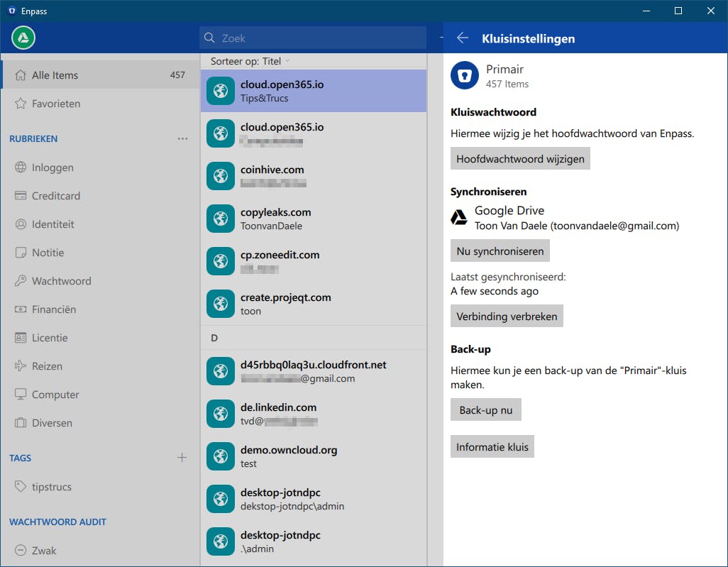Click the Zoek search field

tap(312, 38)
